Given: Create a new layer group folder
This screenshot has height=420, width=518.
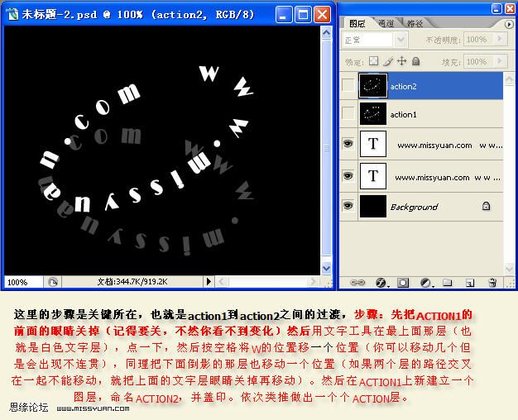Looking at the screenshot, I should (x=448, y=282).
